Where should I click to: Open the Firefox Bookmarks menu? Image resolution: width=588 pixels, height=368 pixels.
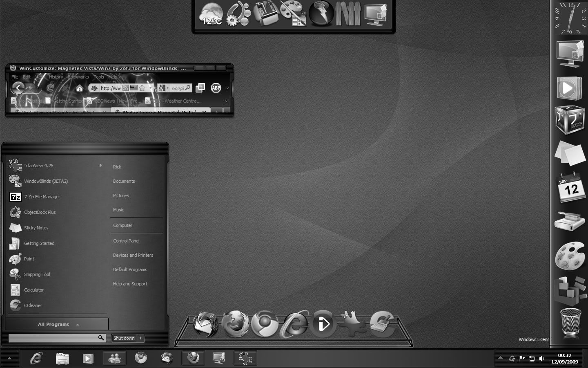(78, 77)
